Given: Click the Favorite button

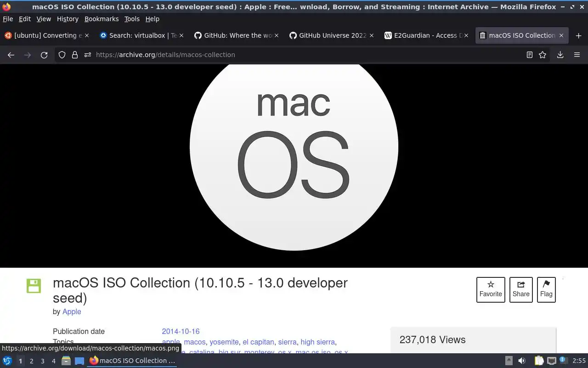Looking at the screenshot, I should pyautogui.click(x=491, y=290).
